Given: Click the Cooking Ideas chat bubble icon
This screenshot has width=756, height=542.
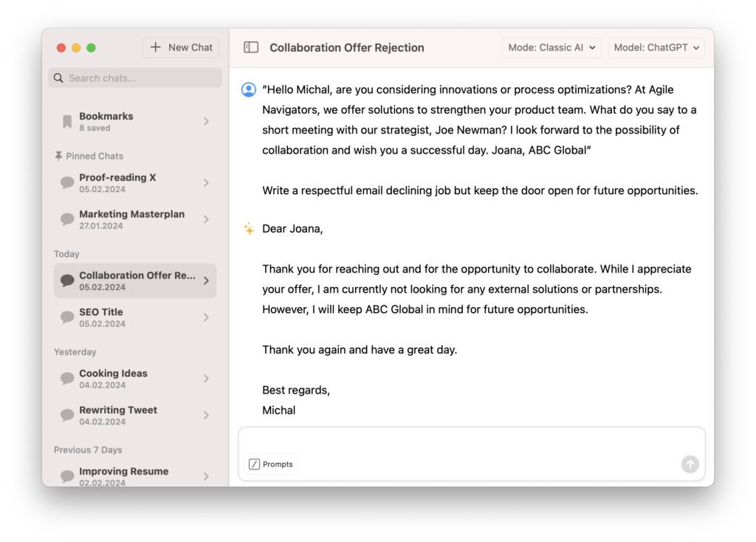Looking at the screenshot, I should pyautogui.click(x=67, y=379).
